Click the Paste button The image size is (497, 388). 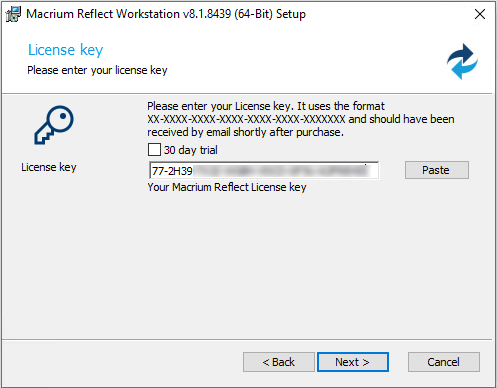coord(437,170)
